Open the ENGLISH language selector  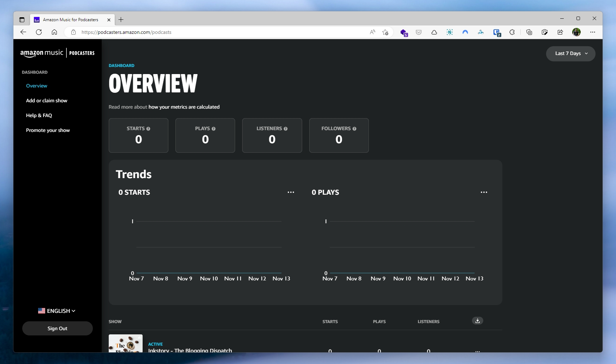57,311
